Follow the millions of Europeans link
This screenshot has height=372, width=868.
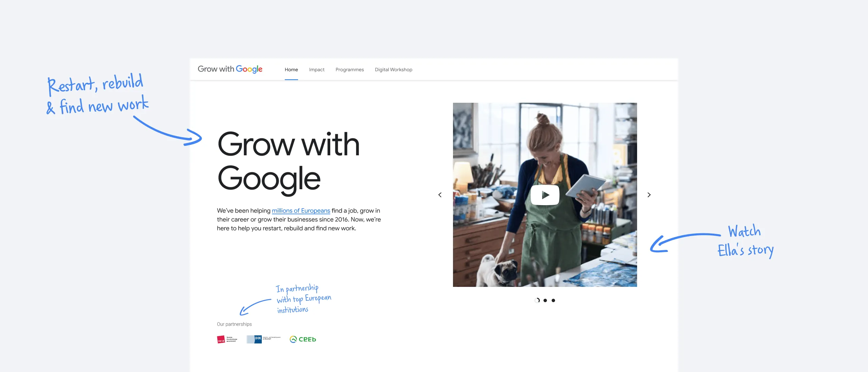(301, 211)
